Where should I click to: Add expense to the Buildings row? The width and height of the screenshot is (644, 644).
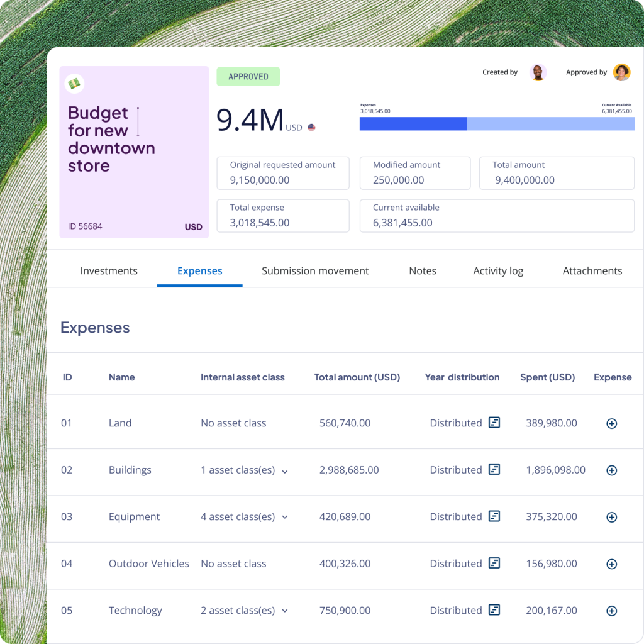tap(611, 470)
